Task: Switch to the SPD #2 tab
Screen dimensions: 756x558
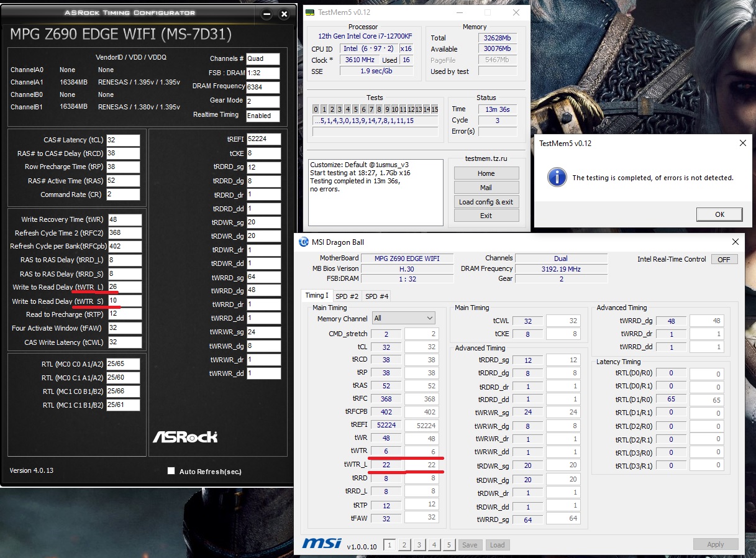Action: [347, 296]
